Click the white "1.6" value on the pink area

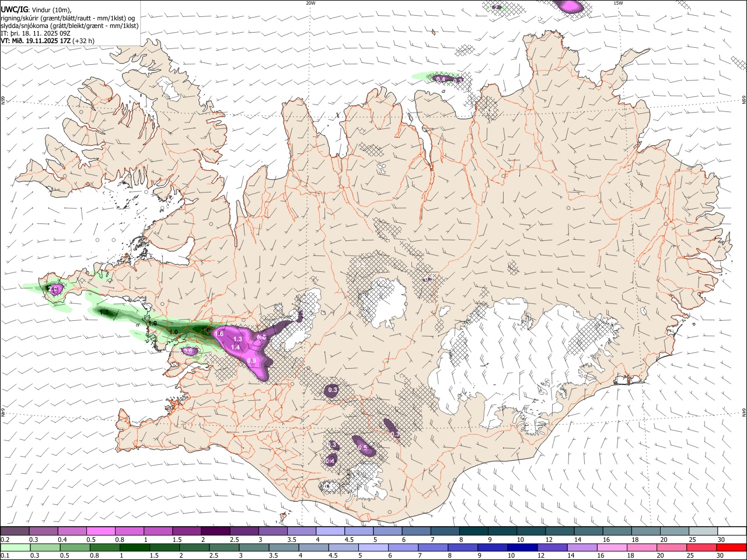219,333
